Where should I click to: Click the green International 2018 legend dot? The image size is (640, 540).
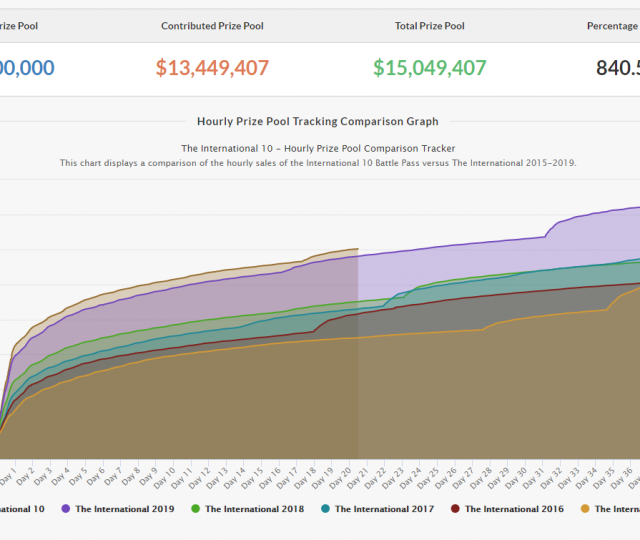(196, 509)
